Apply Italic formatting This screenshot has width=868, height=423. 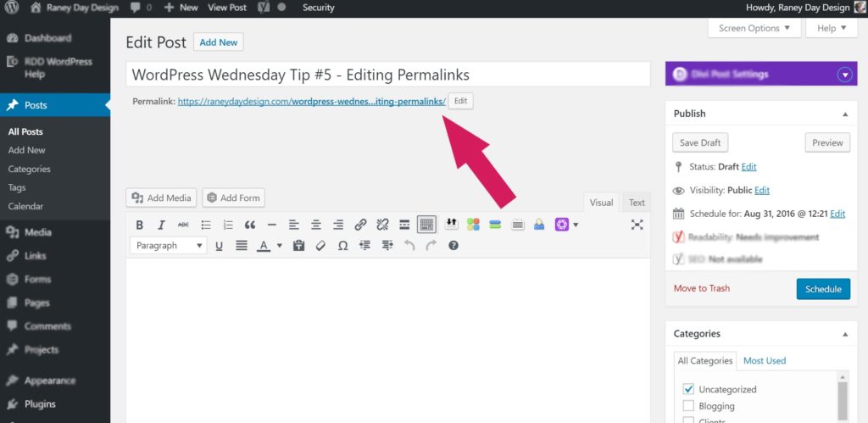tap(161, 225)
